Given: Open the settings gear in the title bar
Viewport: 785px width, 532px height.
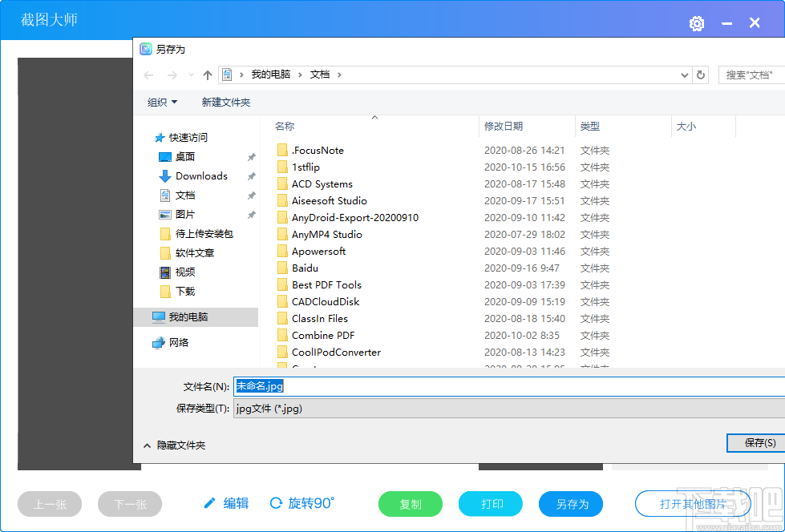Looking at the screenshot, I should (696, 24).
